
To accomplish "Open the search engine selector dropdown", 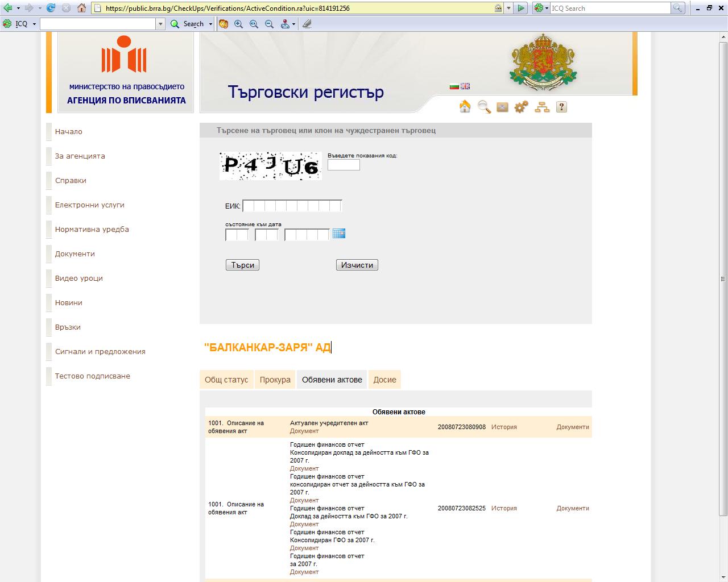I will tap(547, 8).
